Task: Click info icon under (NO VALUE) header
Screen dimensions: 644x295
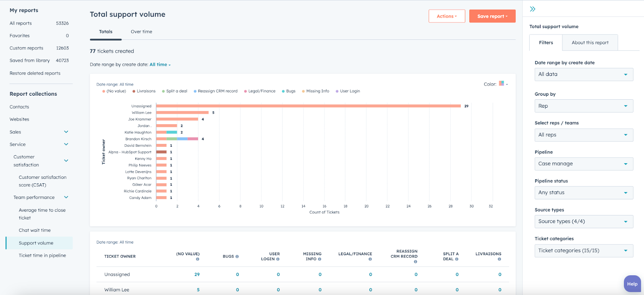Action: pyautogui.click(x=198, y=259)
